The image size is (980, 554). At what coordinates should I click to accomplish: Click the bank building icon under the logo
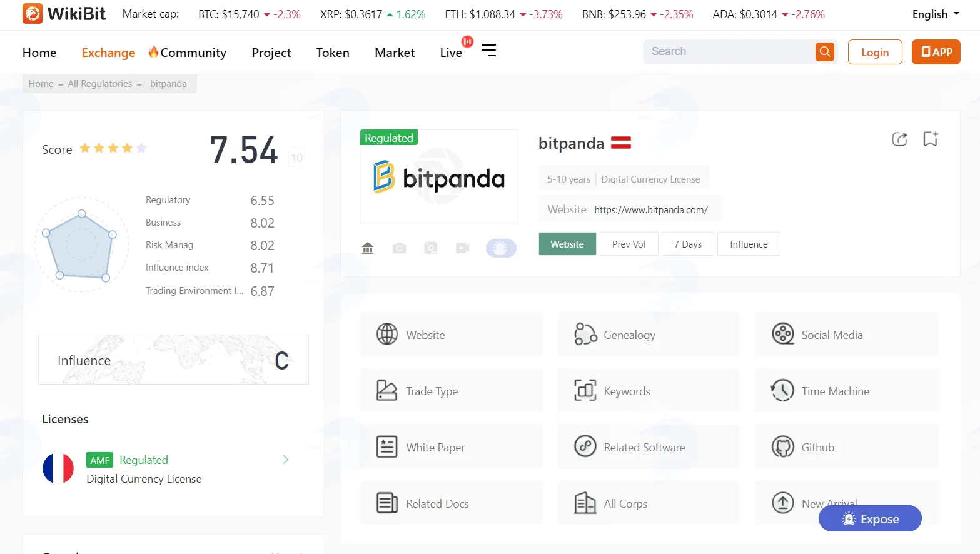pos(368,248)
